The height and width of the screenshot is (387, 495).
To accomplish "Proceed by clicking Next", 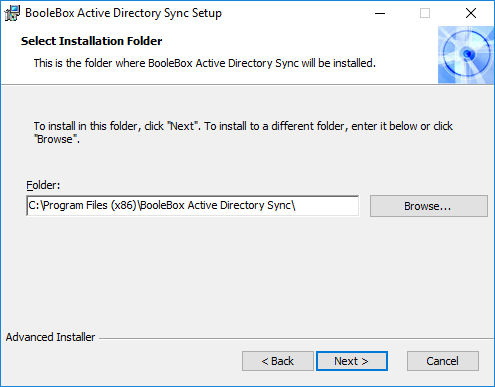I will point(352,361).
